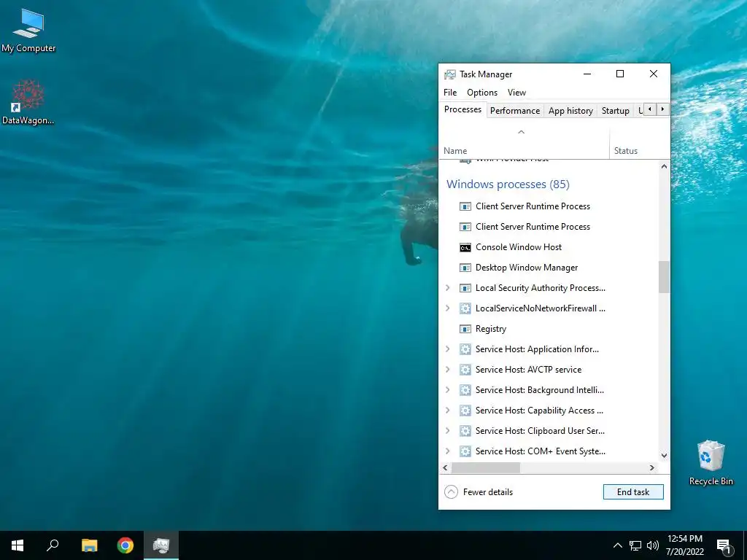
Task: Expand Service Host: AVCTP service row
Action: click(x=447, y=370)
